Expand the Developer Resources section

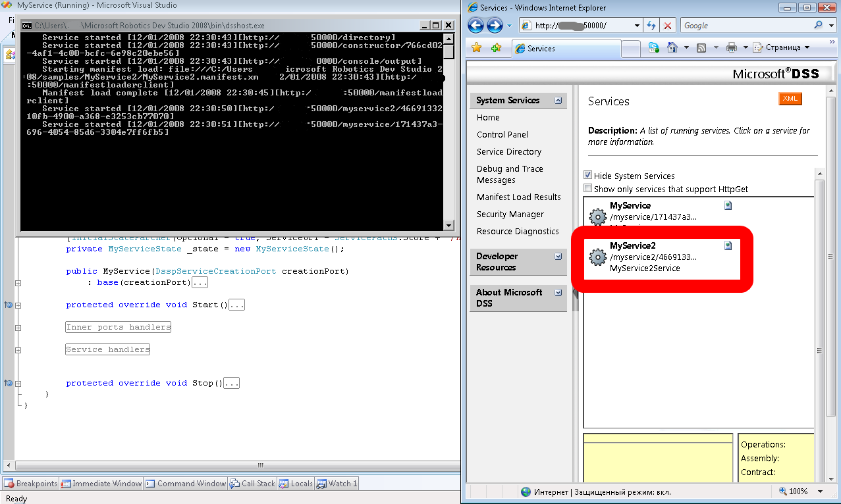coord(558,257)
